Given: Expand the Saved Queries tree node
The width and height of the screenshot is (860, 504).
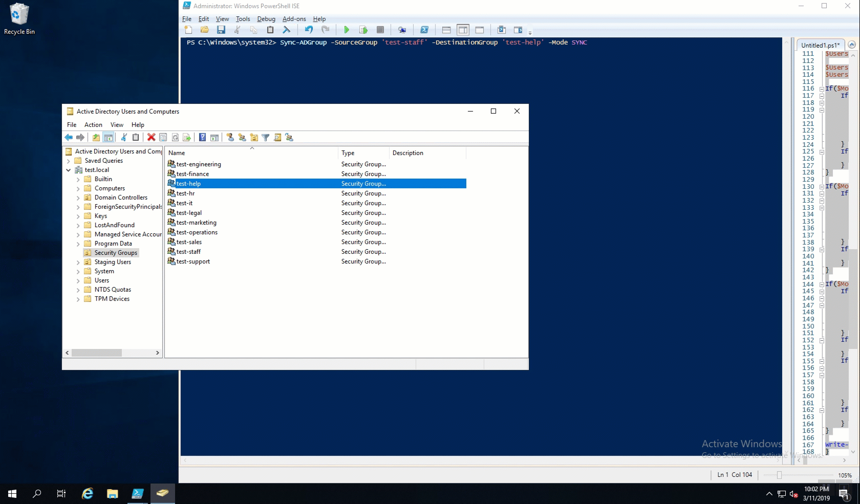Looking at the screenshot, I should [x=69, y=161].
